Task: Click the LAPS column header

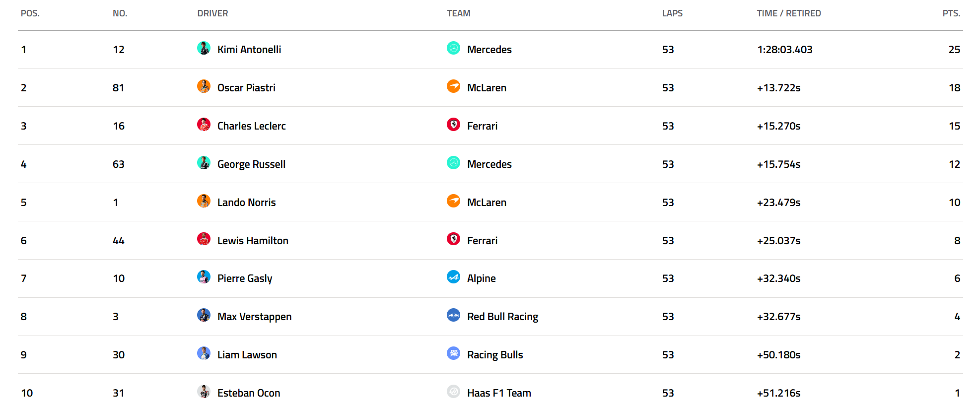Action: [x=672, y=13]
